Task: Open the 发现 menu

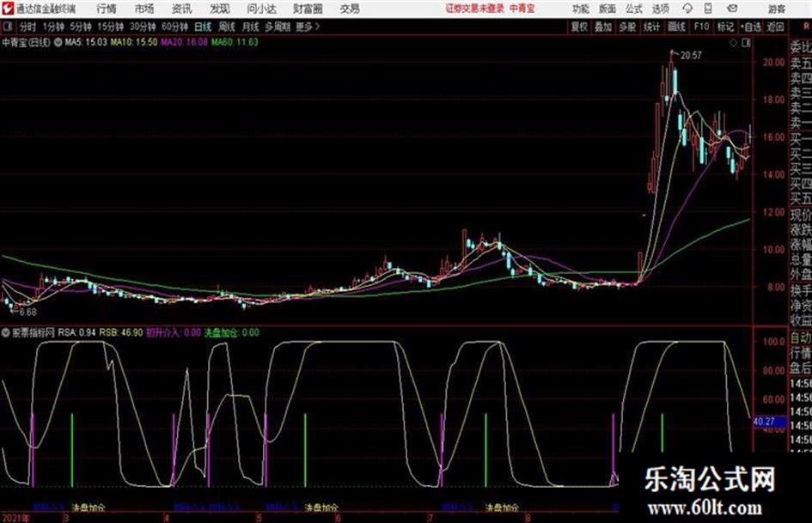Action: [x=219, y=9]
